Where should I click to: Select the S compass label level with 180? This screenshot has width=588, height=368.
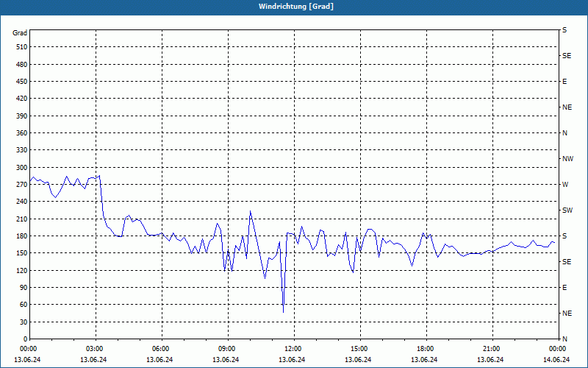tap(564, 236)
